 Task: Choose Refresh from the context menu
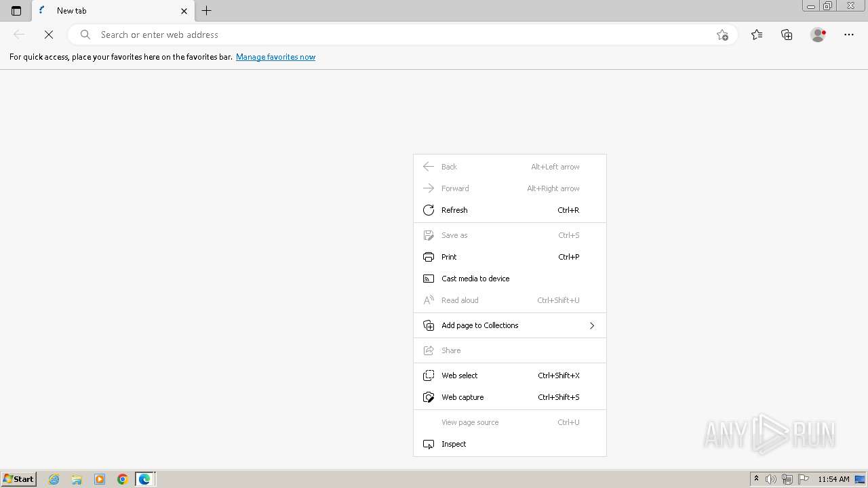[510, 210]
